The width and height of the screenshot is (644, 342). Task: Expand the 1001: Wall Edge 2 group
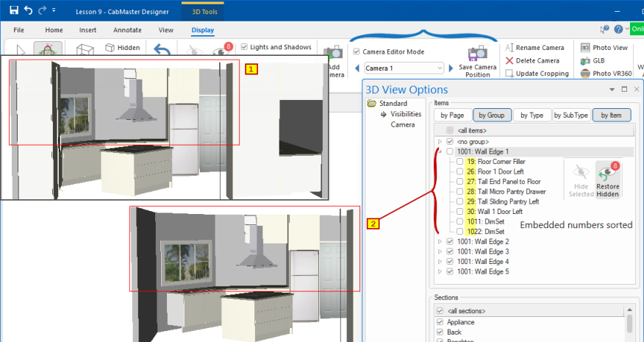[x=440, y=242]
